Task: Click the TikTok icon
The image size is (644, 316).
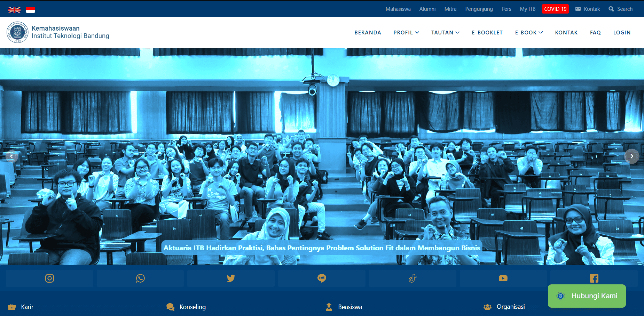Action: pyautogui.click(x=413, y=278)
